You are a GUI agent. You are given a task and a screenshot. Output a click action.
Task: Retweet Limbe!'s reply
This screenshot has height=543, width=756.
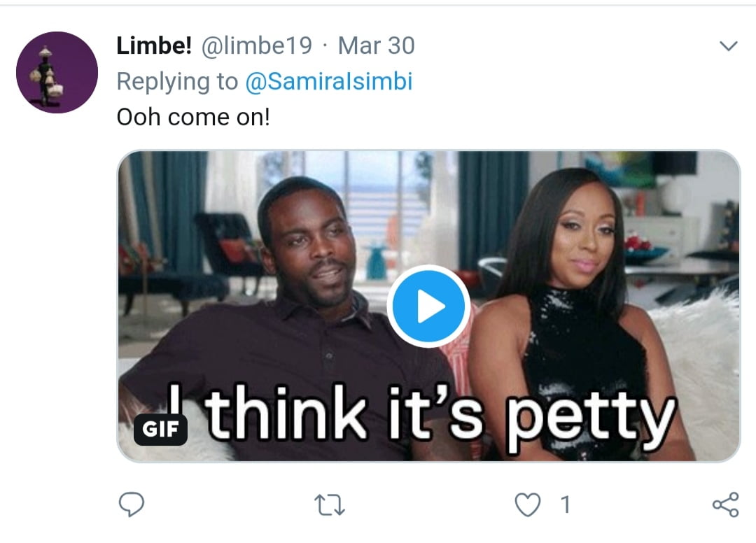point(330,505)
